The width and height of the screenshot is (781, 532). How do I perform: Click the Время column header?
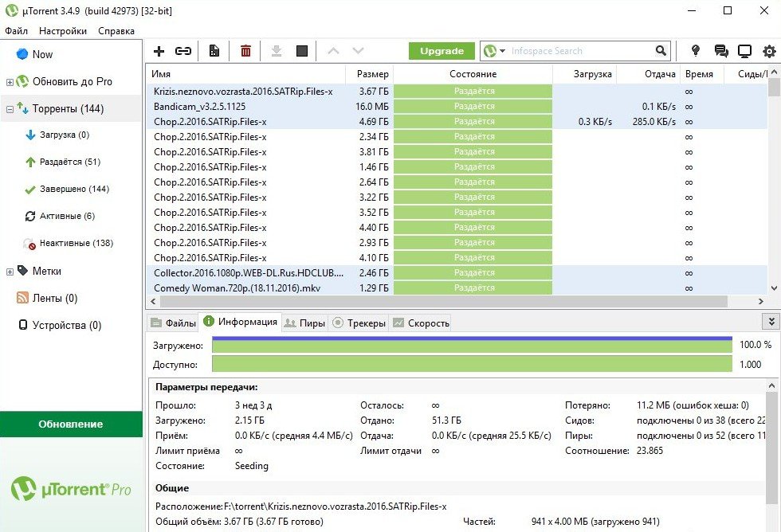click(x=701, y=74)
